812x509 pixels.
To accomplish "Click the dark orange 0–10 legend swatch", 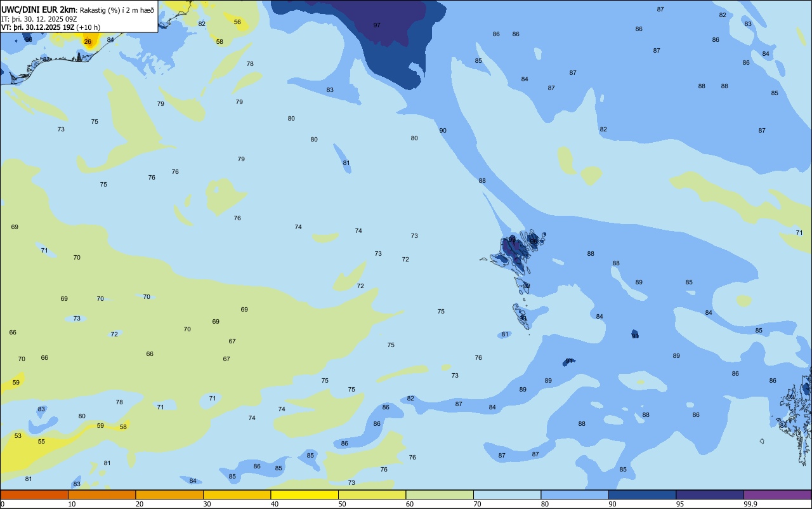I will coord(34,494).
